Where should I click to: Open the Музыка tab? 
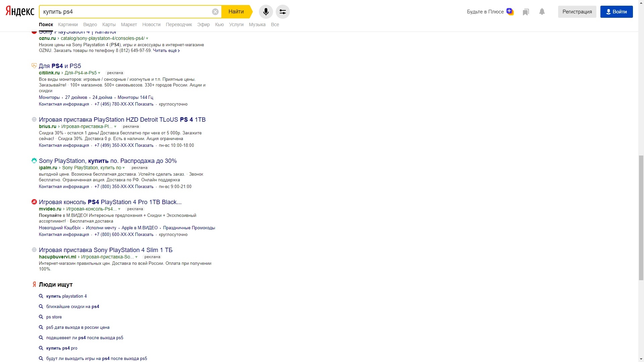click(x=257, y=24)
